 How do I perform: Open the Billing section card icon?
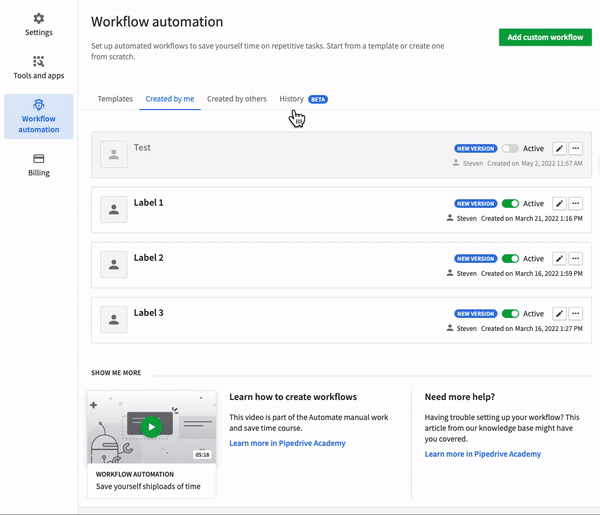[38, 159]
